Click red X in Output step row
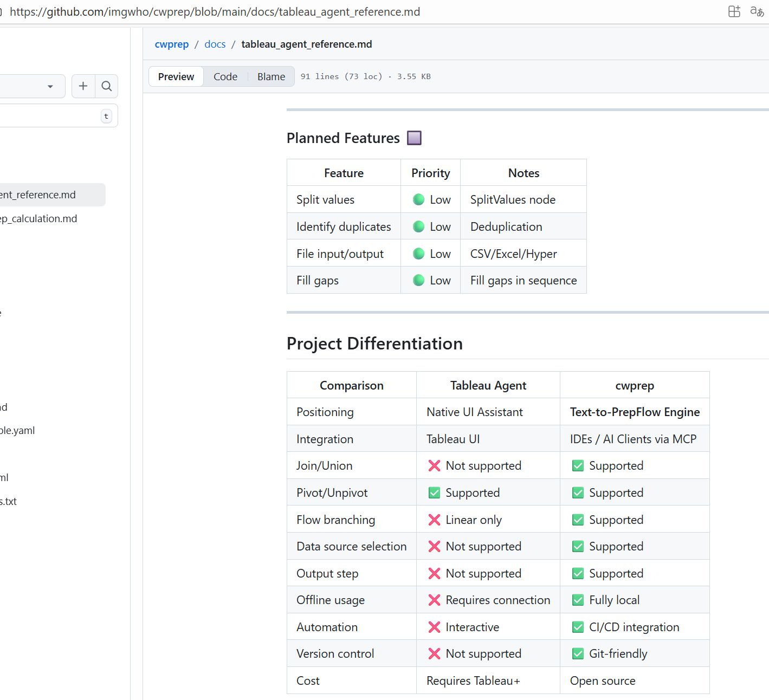 (x=434, y=573)
